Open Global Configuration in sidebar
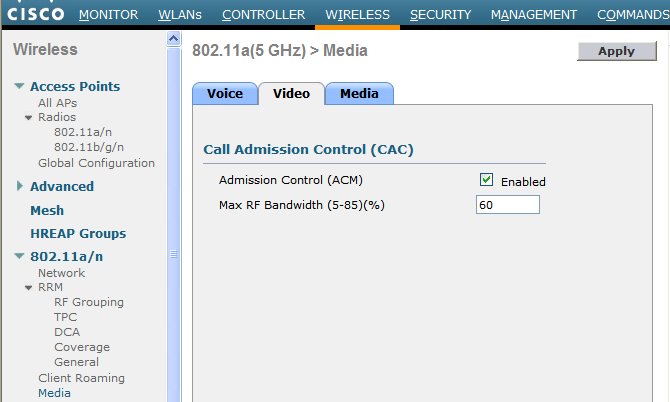Viewport: 670px width, 402px height. coord(96,163)
